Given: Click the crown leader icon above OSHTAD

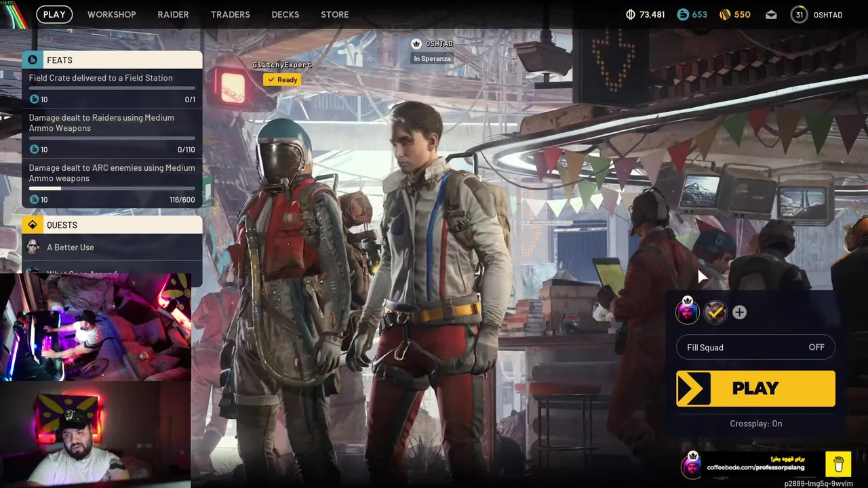Looking at the screenshot, I should (x=416, y=43).
